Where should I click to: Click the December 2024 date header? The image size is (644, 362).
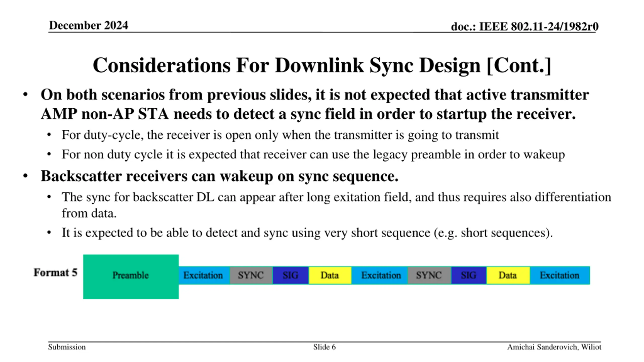[89, 25]
